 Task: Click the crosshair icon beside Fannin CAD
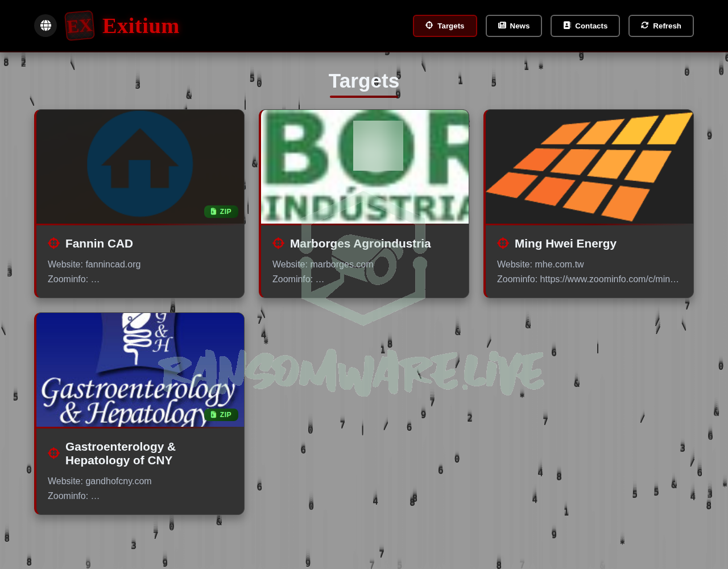pyautogui.click(x=54, y=244)
